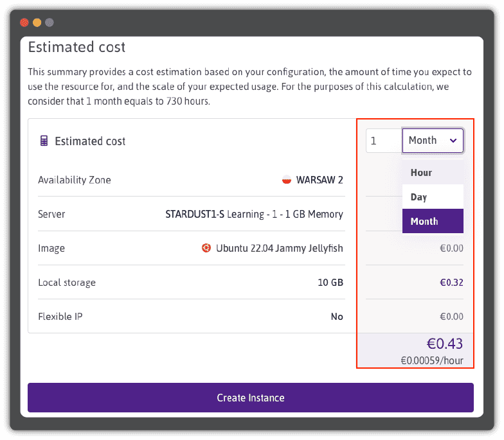The height and width of the screenshot is (440, 504).
Task: Click the €0.00059/hour rate text
Action: click(432, 360)
